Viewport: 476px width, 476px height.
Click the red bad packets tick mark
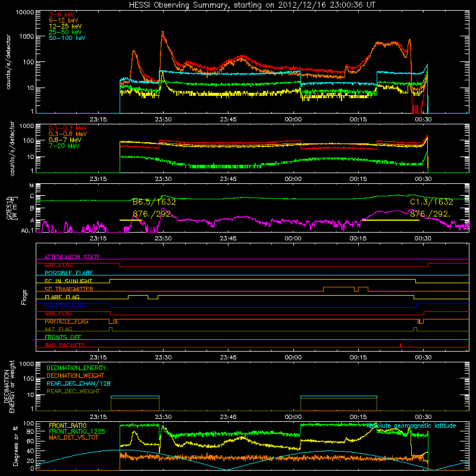click(x=400, y=345)
